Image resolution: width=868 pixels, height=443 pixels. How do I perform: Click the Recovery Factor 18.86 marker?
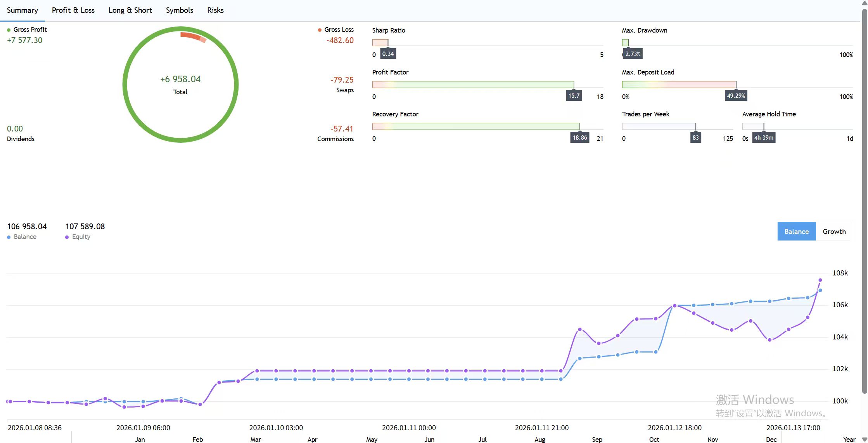pyautogui.click(x=580, y=138)
